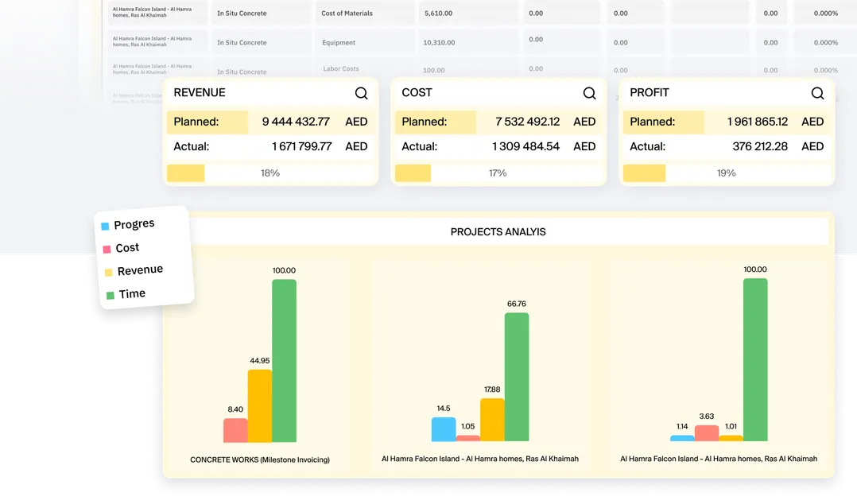Click the green 66.76 time bar
The image size is (857, 504).
(517, 377)
